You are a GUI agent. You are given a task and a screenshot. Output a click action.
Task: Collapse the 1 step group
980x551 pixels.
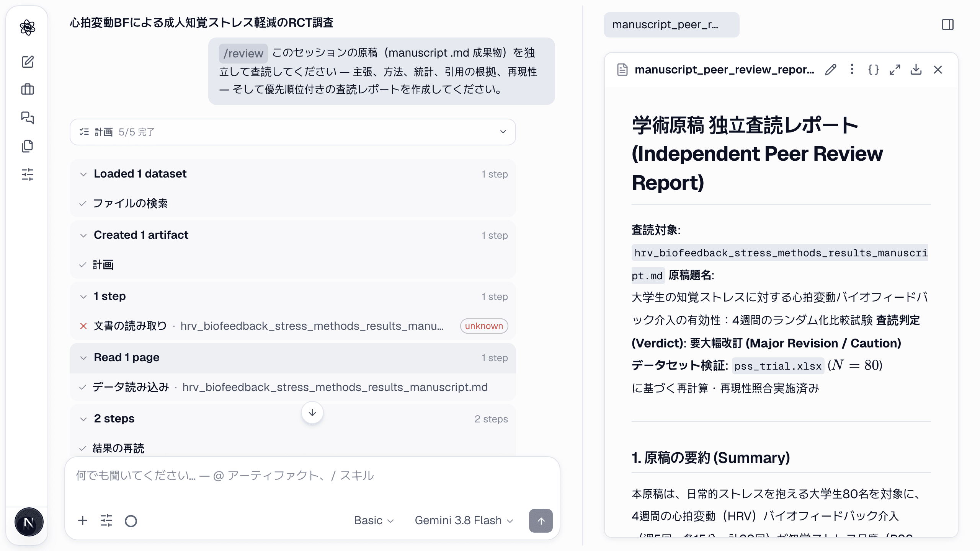[293, 297]
